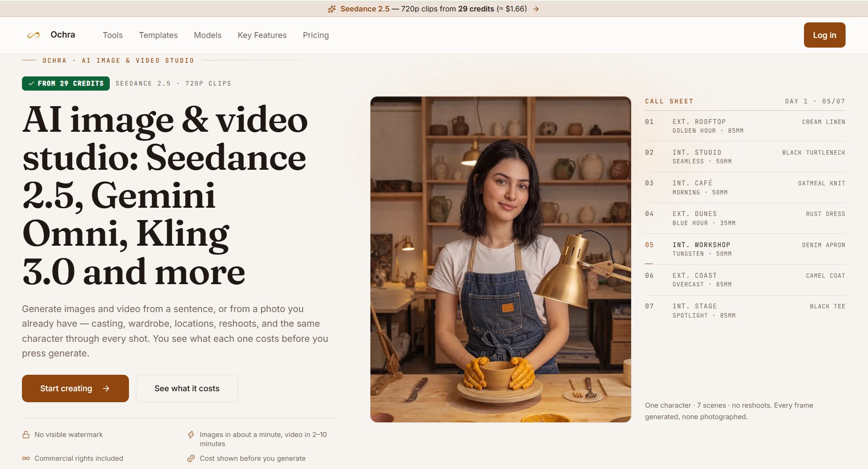Click the lock icon beside No visible watermark

pyautogui.click(x=26, y=435)
